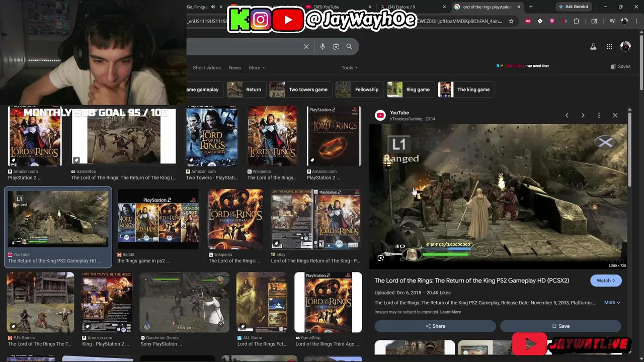This screenshot has width=644, height=362.
Task: Close the (305) YouTube tab
Action: point(370,7)
